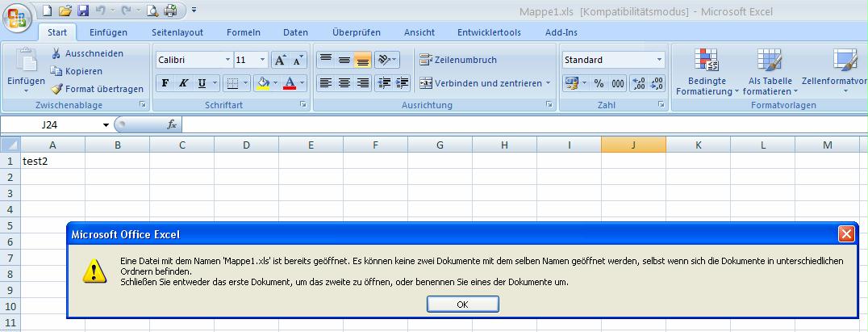Click the Undo arrow icon

pos(100,10)
